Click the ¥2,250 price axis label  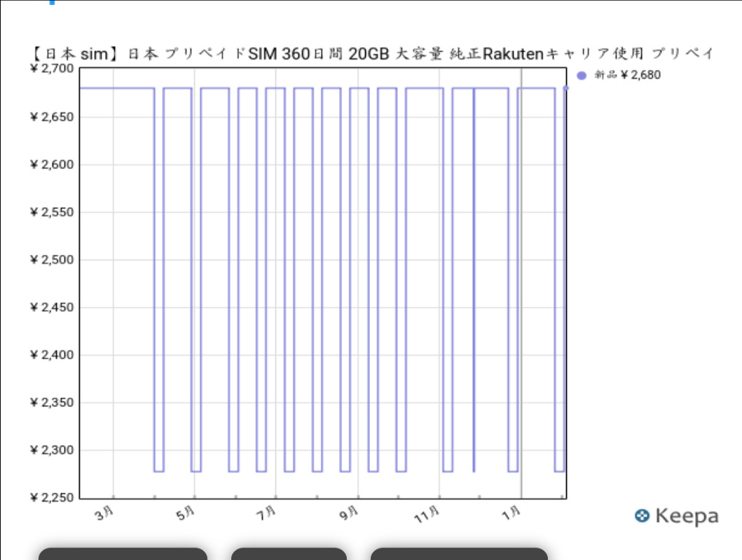tap(52, 498)
